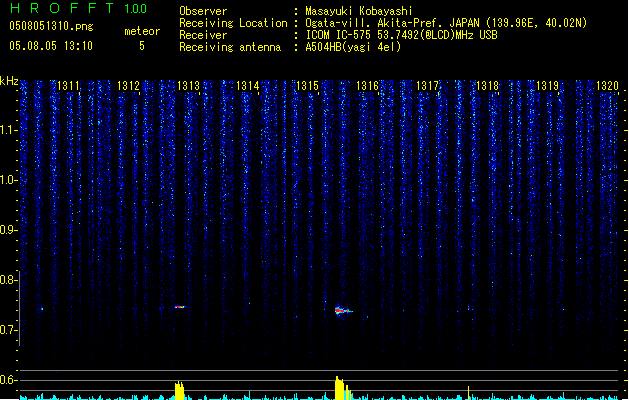The image size is (629, 400).
Task: Click the 1.0 kHz axis label
Action: (8, 180)
